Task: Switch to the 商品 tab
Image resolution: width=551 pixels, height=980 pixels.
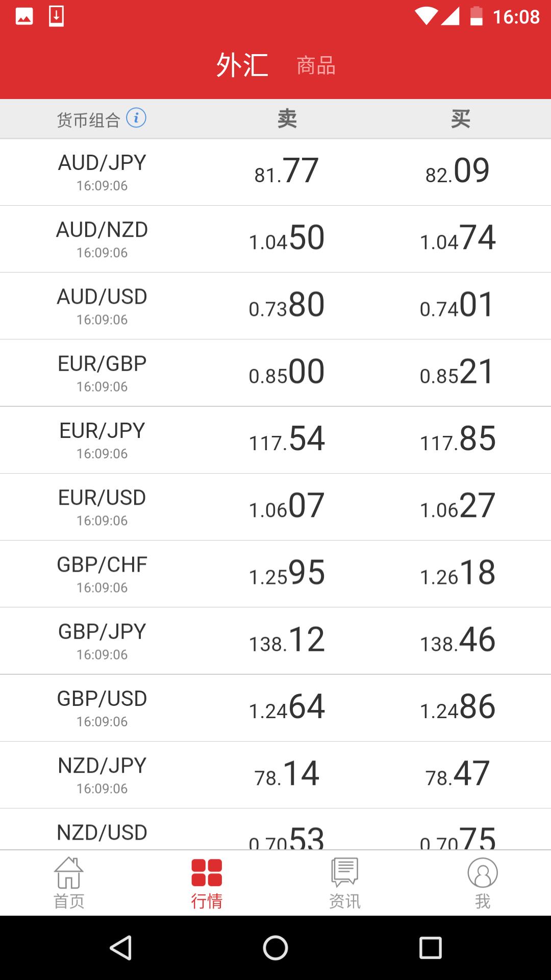Action: tap(316, 65)
